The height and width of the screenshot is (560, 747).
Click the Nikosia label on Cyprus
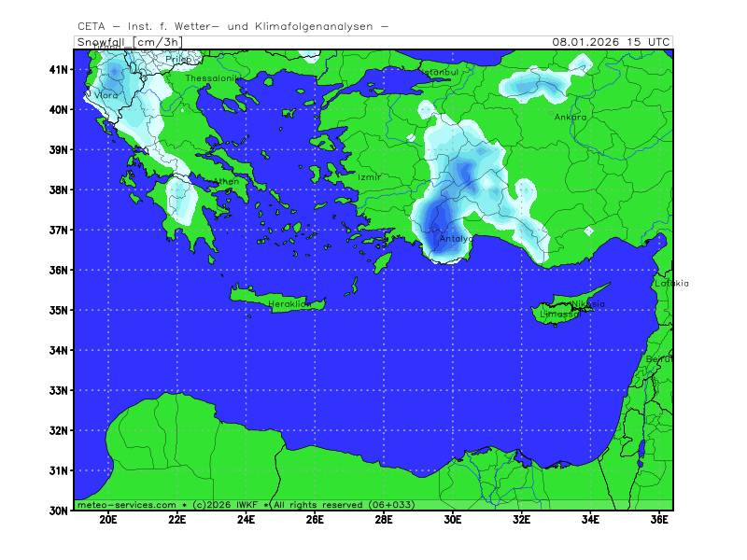588,303
